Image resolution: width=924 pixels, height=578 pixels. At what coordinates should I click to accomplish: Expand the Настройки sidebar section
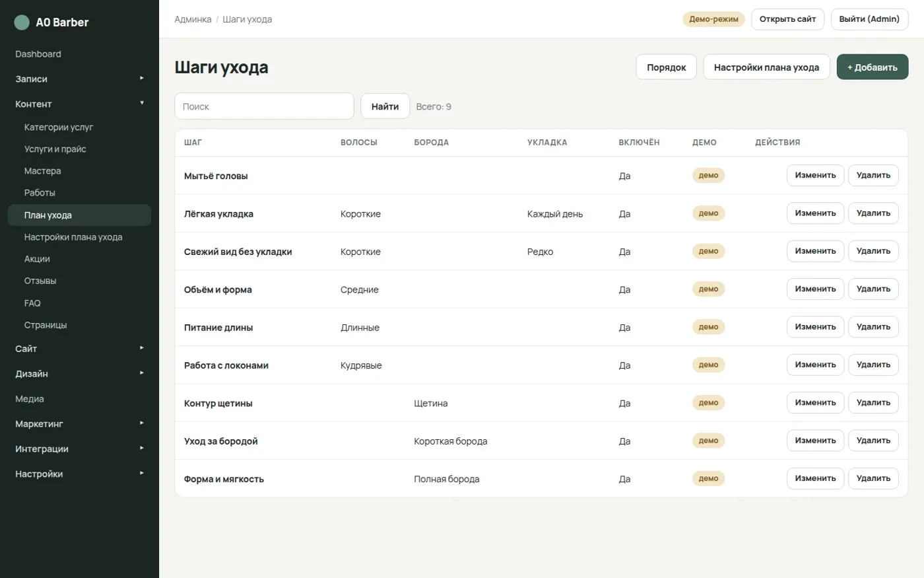point(79,474)
